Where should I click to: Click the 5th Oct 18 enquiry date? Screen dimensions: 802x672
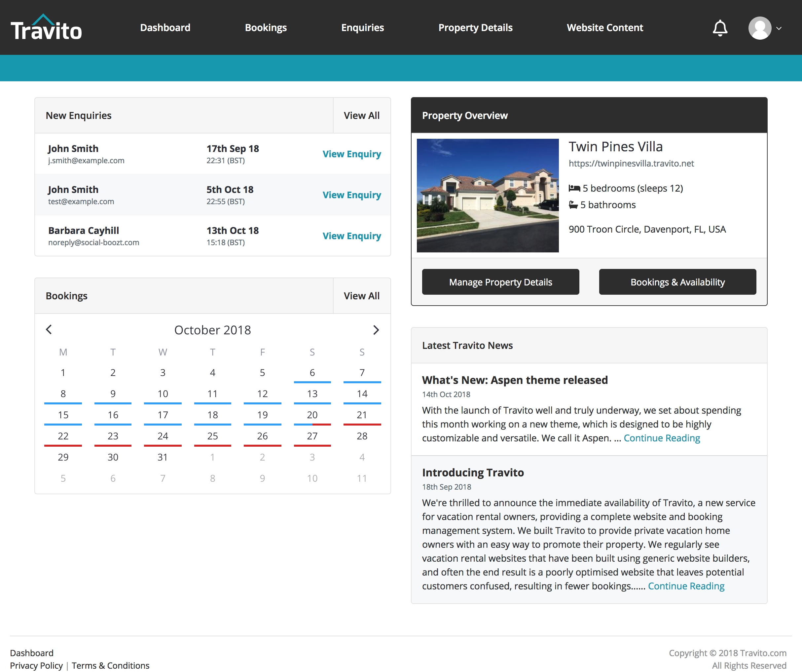coord(230,190)
